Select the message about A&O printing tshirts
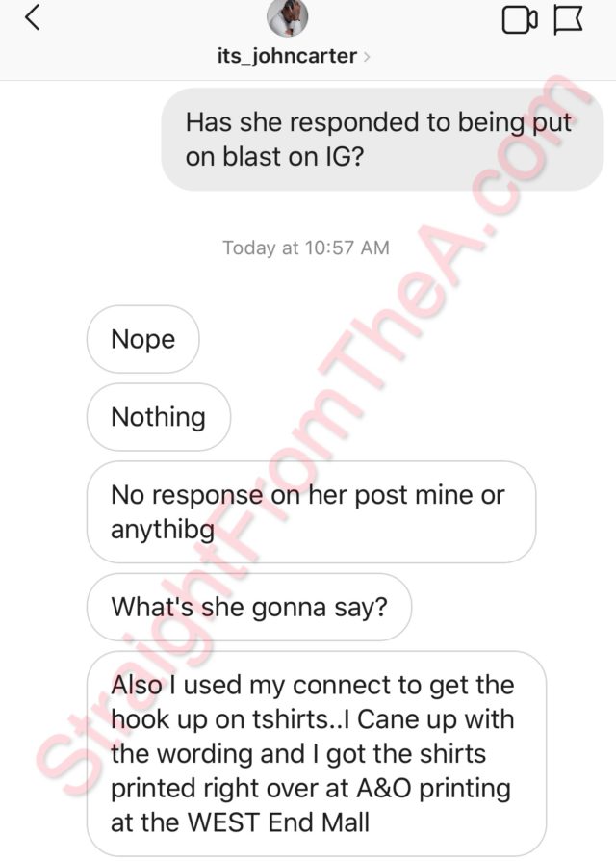616x861 pixels. [x=317, y=753]
